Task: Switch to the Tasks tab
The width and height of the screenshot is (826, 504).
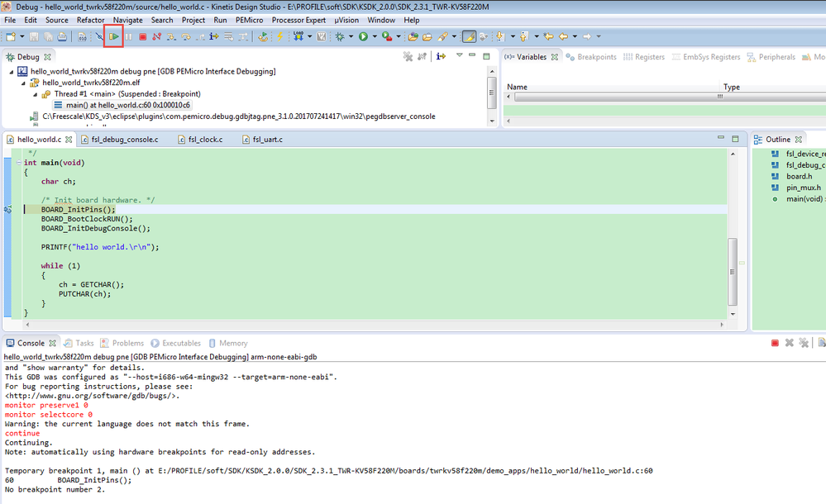Action: [79, 344]
